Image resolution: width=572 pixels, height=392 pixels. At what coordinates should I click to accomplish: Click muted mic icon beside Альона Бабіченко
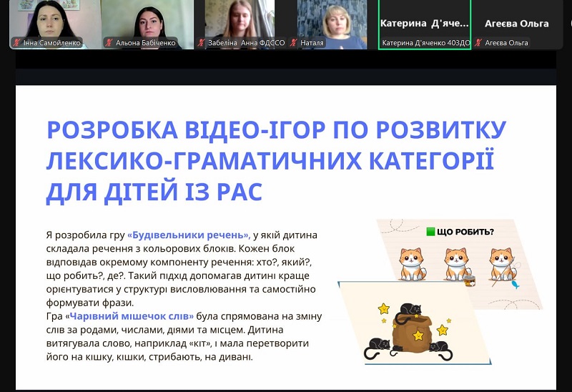click(x=109, y=43)
